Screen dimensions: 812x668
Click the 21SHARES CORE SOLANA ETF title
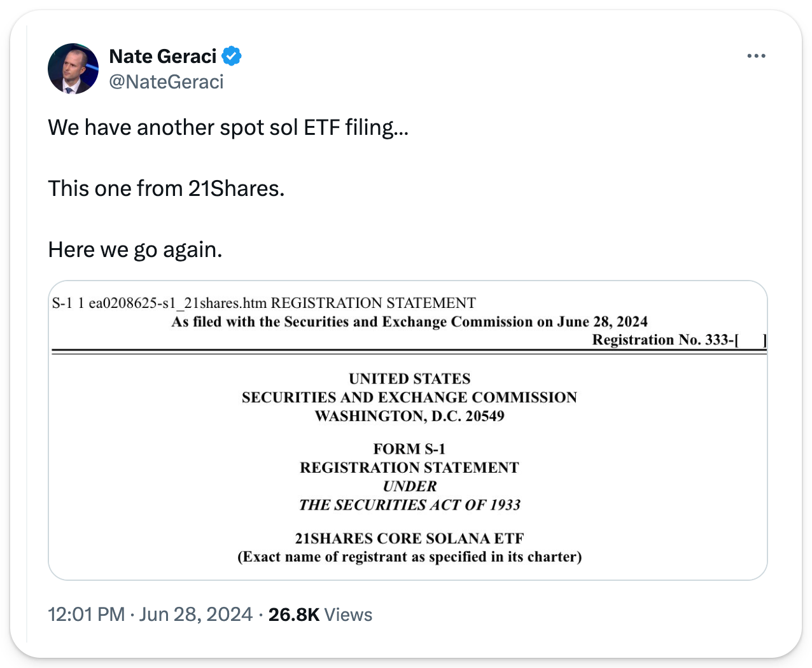[409, 539]
